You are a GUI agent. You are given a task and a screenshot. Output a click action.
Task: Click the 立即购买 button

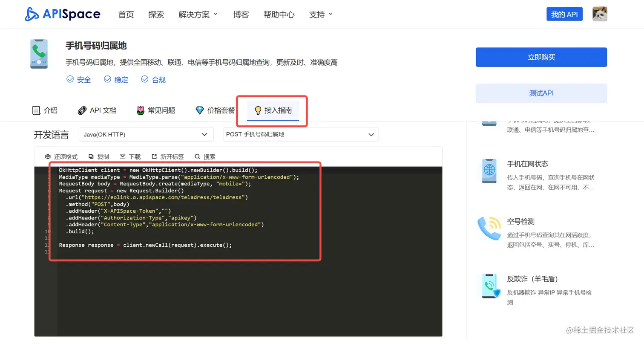tap(541, 57)
